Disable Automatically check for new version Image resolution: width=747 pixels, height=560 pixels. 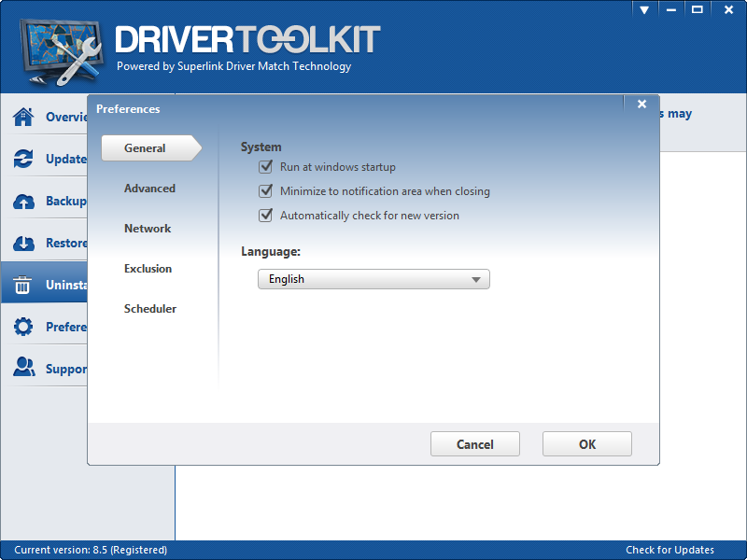point(265,216)
